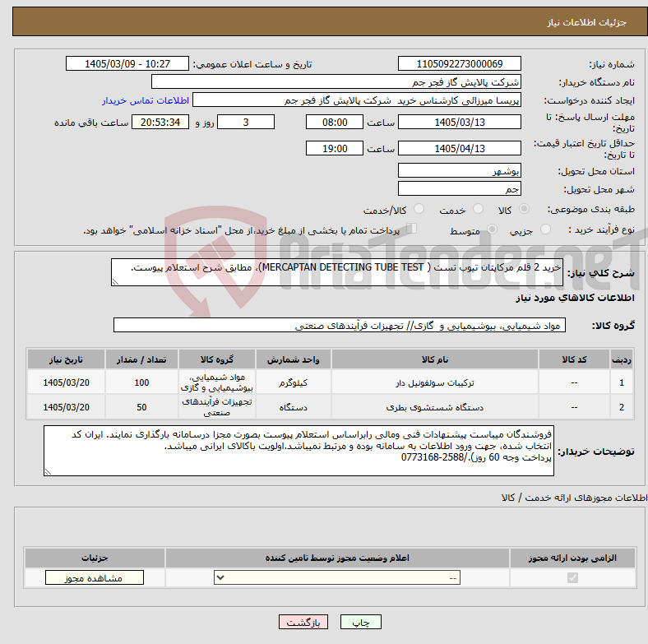This screenshot has width=648, height=644.
Task: Click the group cell مواد شیمیایی، بیوشیمیایی و گازی
Action: (x=217, y=382)
